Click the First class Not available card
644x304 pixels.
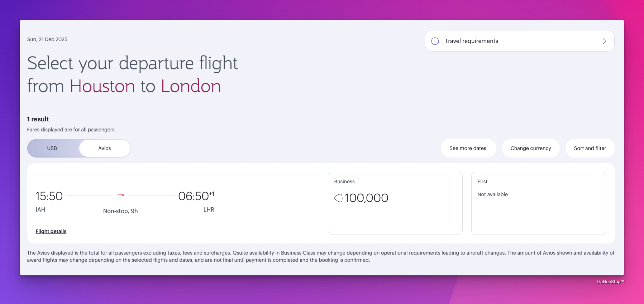[x=538, y=203]
